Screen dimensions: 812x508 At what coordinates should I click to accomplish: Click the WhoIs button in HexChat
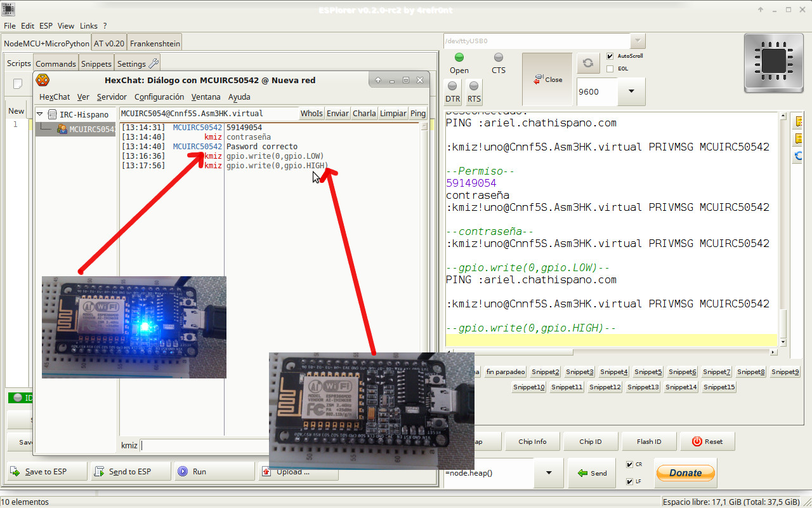pos(311,114)
